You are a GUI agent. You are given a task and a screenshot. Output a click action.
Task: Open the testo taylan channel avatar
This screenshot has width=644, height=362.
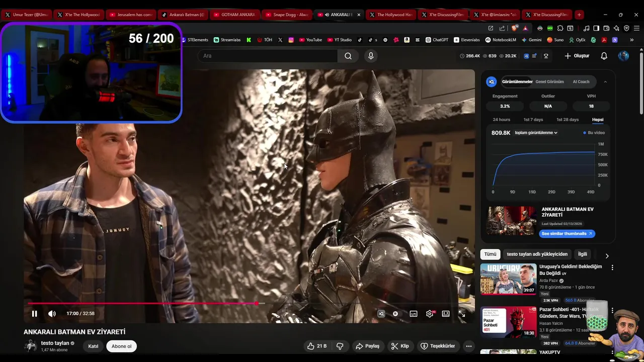point(31,346)
